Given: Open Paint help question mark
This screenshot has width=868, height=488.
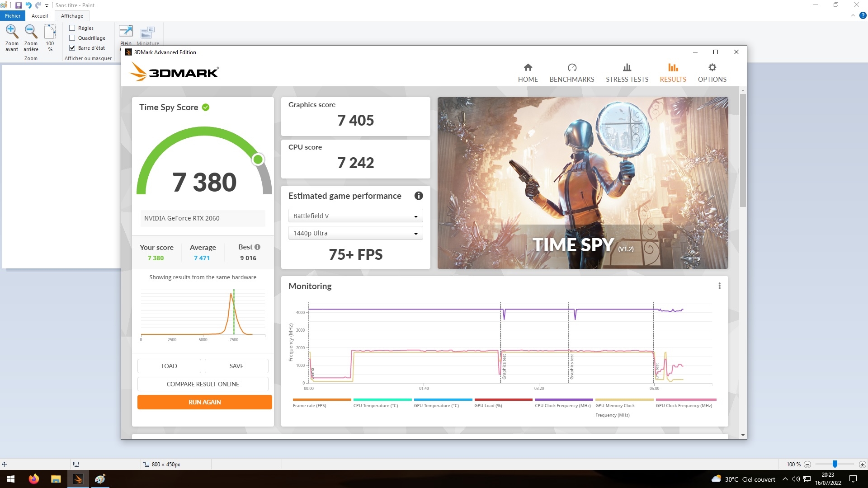Looking at the screenshot, I should tap(863, 15).
